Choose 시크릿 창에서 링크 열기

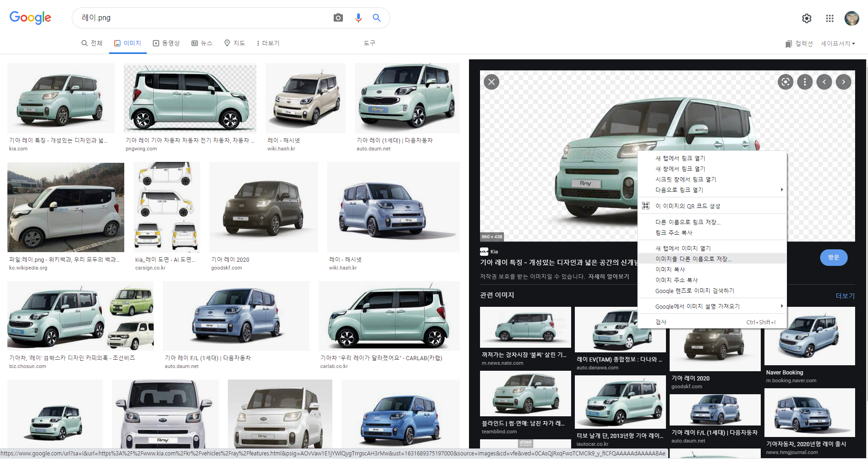click(712, 179)
